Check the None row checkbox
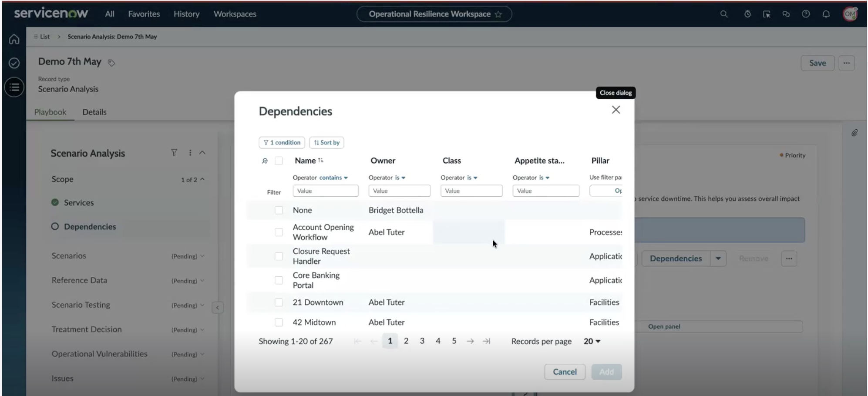The image size is (868, 396). pos(279,210)
